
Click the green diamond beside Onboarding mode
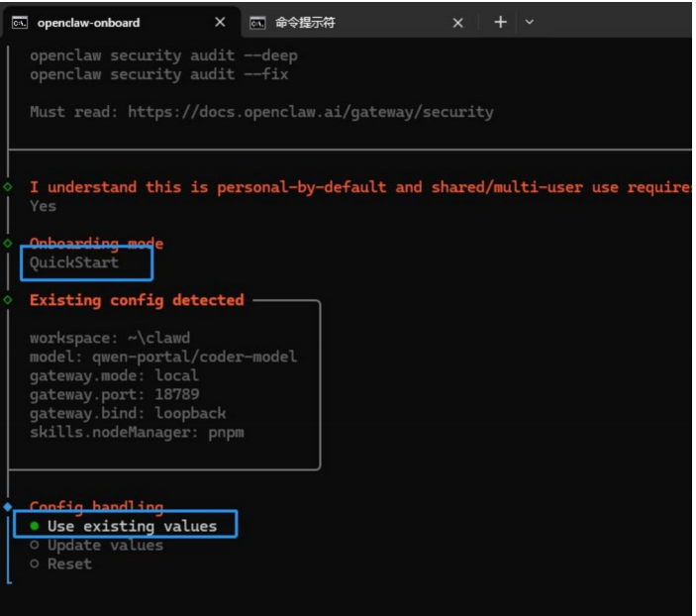8,243
